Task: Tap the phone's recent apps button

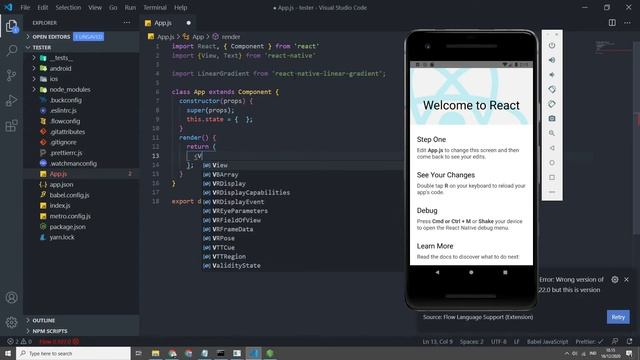Action: coord(505,272)
